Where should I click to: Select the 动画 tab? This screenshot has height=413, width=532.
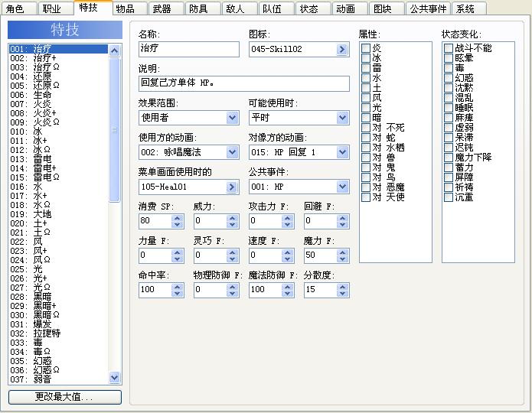[x=350, y=8]
